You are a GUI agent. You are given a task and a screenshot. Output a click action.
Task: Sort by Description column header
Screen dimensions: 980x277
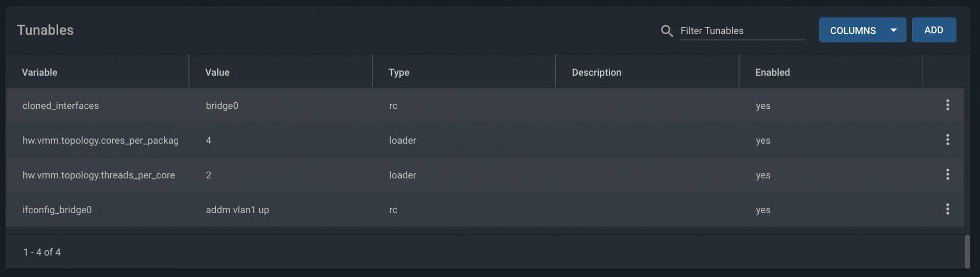coord(597,73)
